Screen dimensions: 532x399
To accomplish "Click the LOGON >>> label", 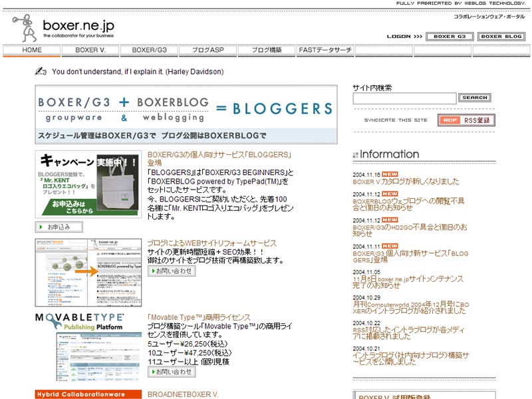I will (x=404, y=37).
